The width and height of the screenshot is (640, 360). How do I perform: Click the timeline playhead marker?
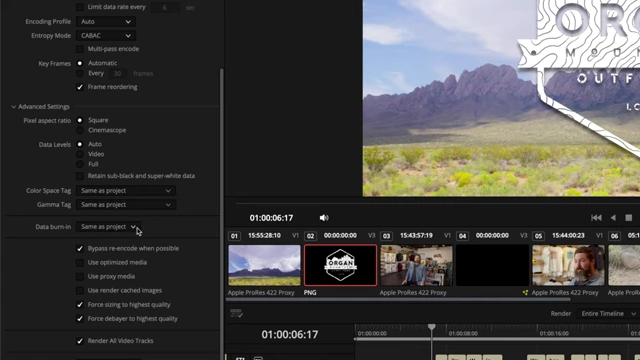[431, 327]
